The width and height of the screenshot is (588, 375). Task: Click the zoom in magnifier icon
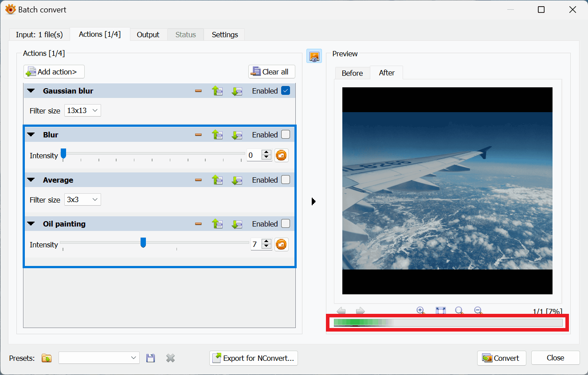click(421, 311)
